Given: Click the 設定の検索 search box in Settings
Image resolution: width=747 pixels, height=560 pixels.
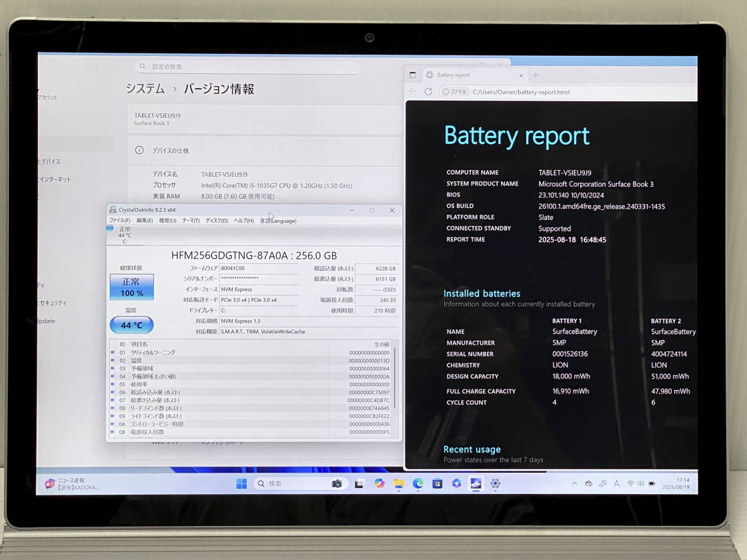Looking at the screenshot, I should click(247, 67).
